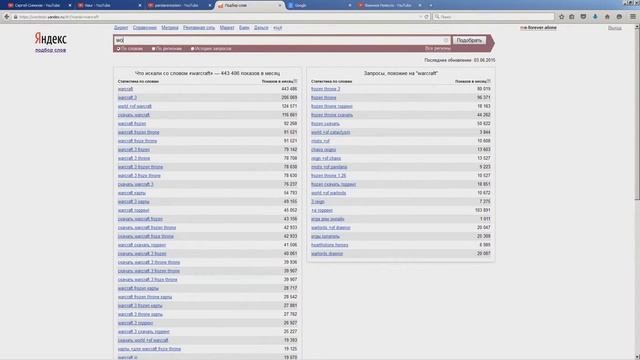Switch to the Google browser tab

click(x=318, y=5)
